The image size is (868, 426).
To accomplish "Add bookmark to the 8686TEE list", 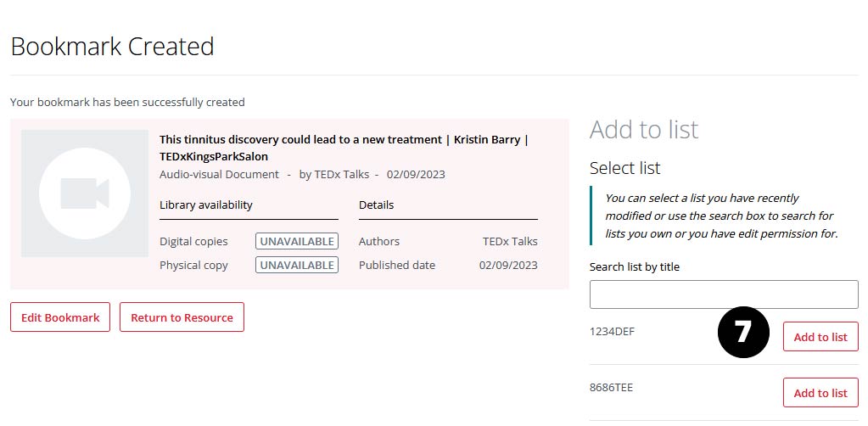I will point(820,393).
